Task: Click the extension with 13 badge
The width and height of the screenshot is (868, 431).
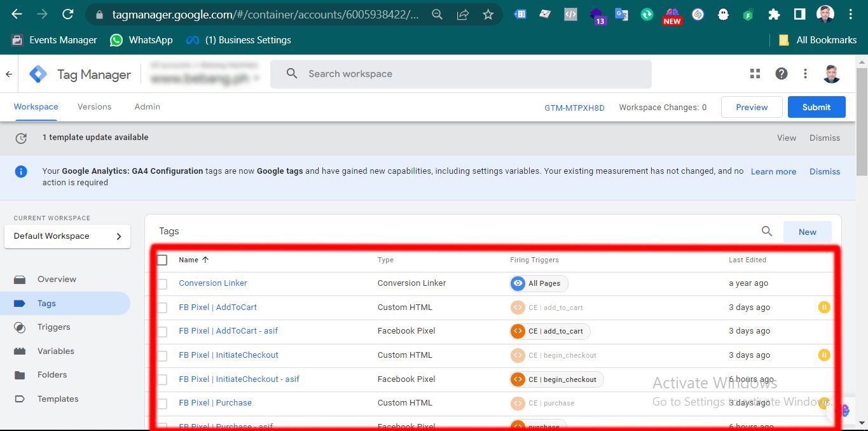Action: point(597,15)
